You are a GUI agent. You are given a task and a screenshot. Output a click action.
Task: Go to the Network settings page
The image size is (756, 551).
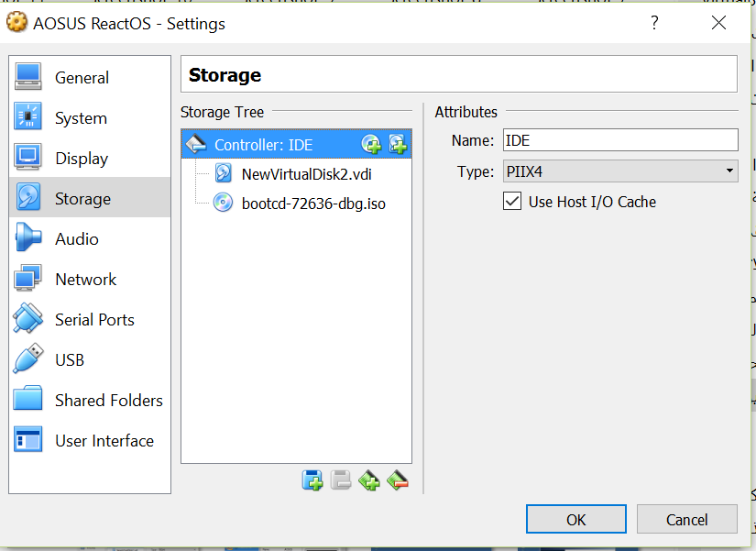click(x=85, y=280)
